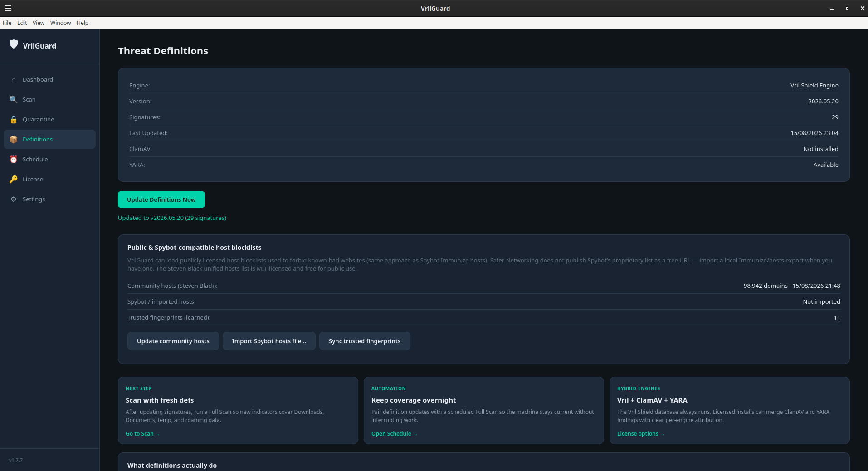Select the Definitions sidebar item

pos(49,139)
